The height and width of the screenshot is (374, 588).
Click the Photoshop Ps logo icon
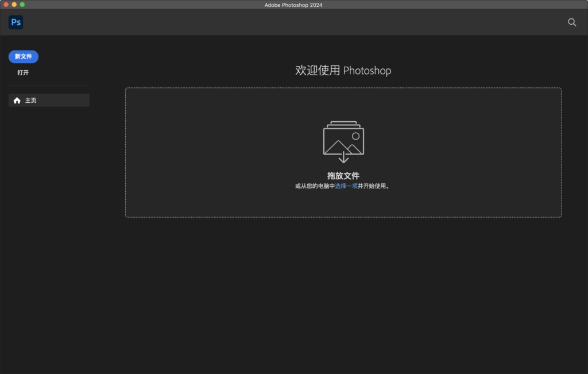coord(16,22)
